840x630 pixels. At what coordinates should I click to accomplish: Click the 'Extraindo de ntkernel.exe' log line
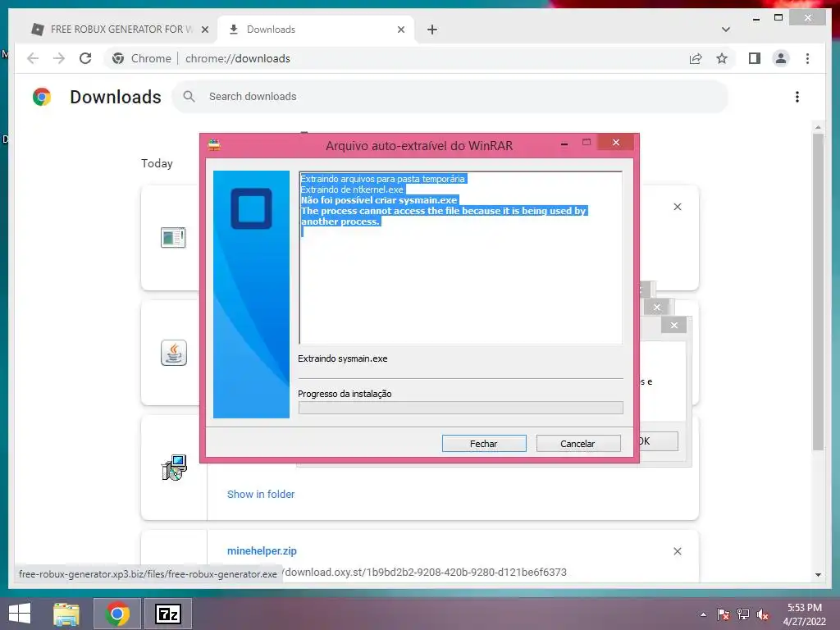click(x=352, y=189)
